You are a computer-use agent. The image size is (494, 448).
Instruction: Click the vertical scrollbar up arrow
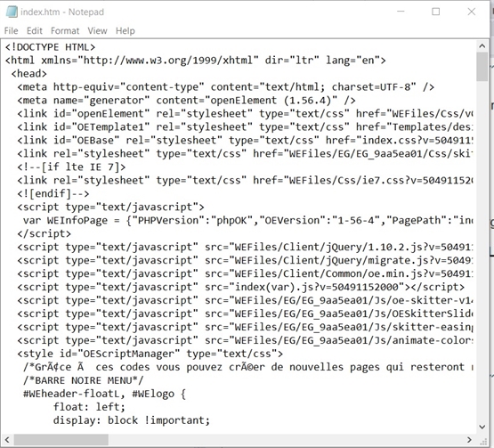[482, 46]
